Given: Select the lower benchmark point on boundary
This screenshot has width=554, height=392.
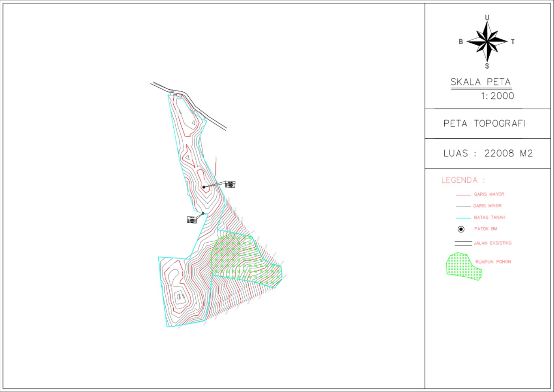Looking at the screenshot, I should pyautogui.click(x=203, y=214).
